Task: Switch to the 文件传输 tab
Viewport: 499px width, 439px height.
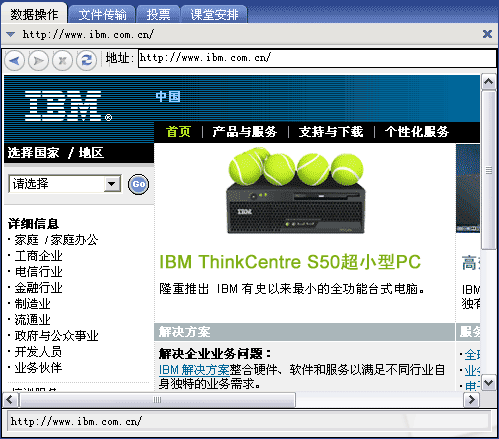Action: [x=102, y=15]
